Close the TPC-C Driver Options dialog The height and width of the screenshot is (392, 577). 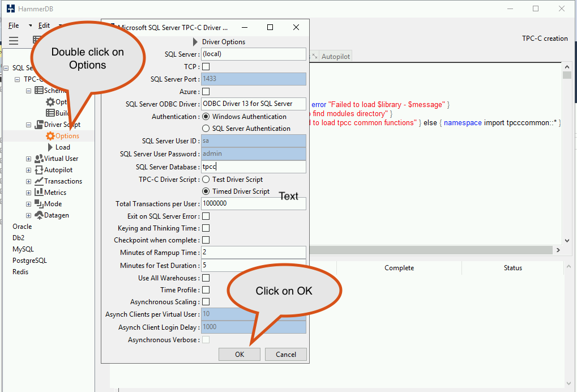tap(296, 27)
